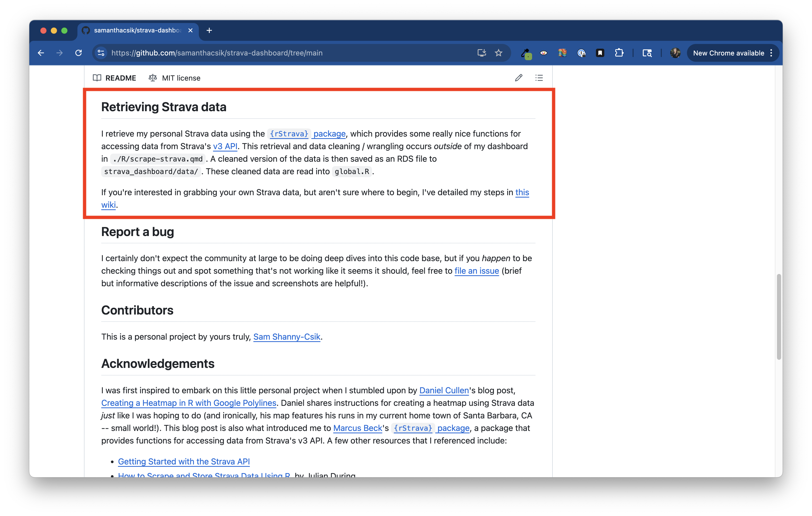Open Sam Shanny-Csik link
812x516 pixels.
(x=287, y=337)
